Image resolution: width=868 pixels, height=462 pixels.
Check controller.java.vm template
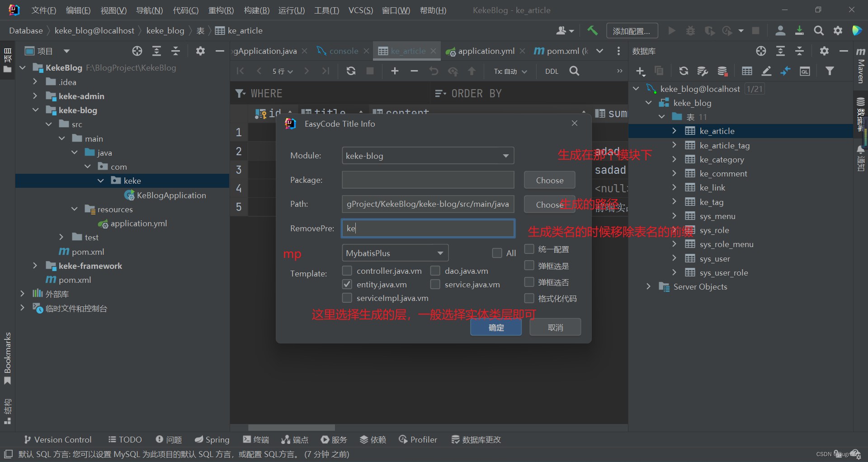347,271
